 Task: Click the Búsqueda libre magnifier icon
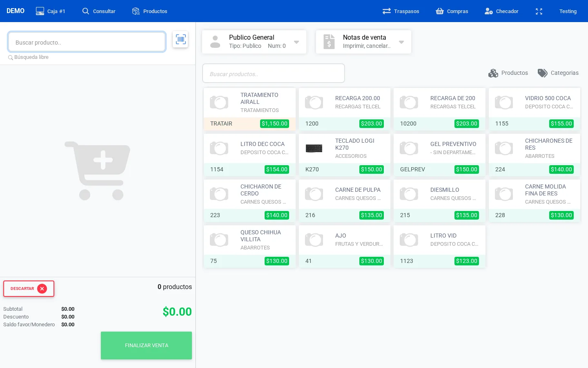11,58
